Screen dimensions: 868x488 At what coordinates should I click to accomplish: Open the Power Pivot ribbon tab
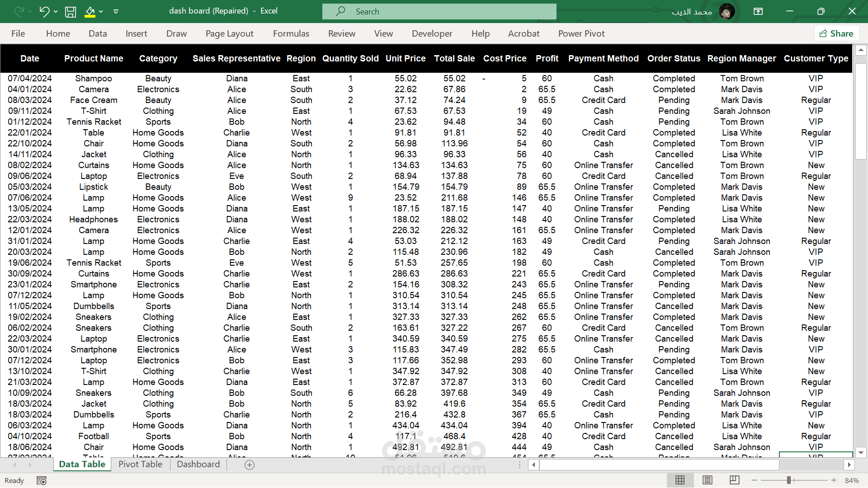pyautogui.click(x=581, y=33)
